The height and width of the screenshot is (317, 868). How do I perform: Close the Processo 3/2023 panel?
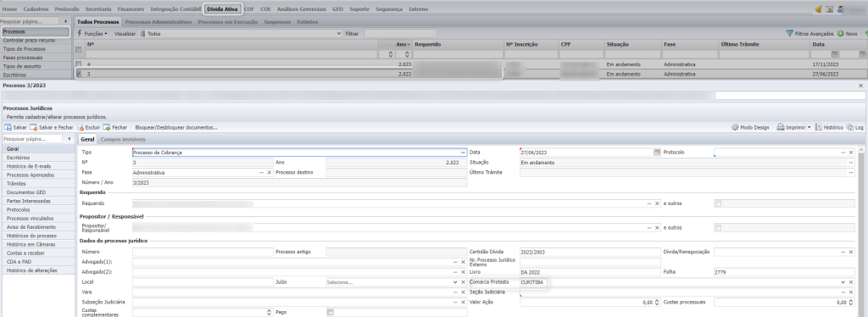[860, 86]
